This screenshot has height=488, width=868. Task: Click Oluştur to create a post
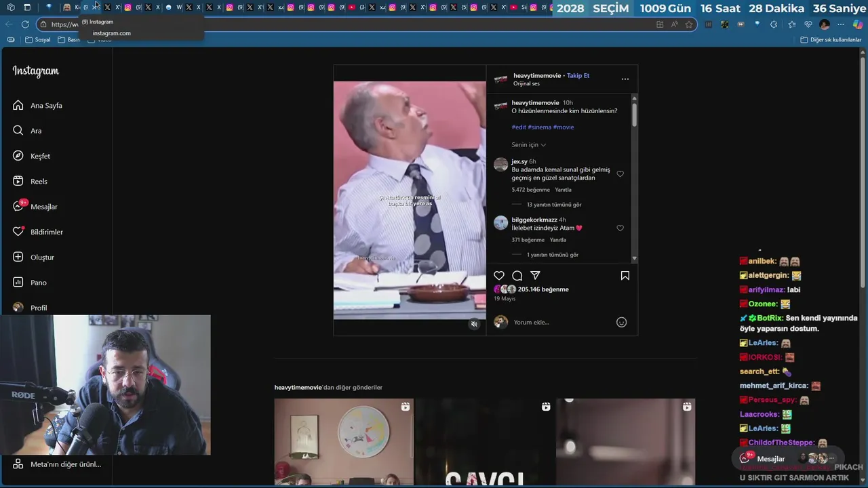[x=33, y=258]
